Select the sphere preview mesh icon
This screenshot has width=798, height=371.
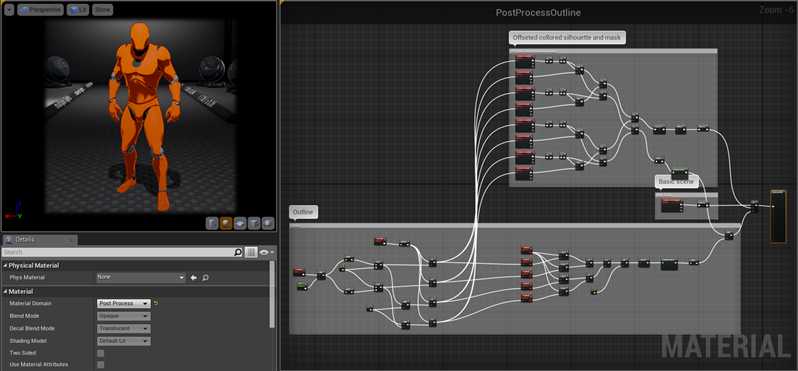[226, 223]
